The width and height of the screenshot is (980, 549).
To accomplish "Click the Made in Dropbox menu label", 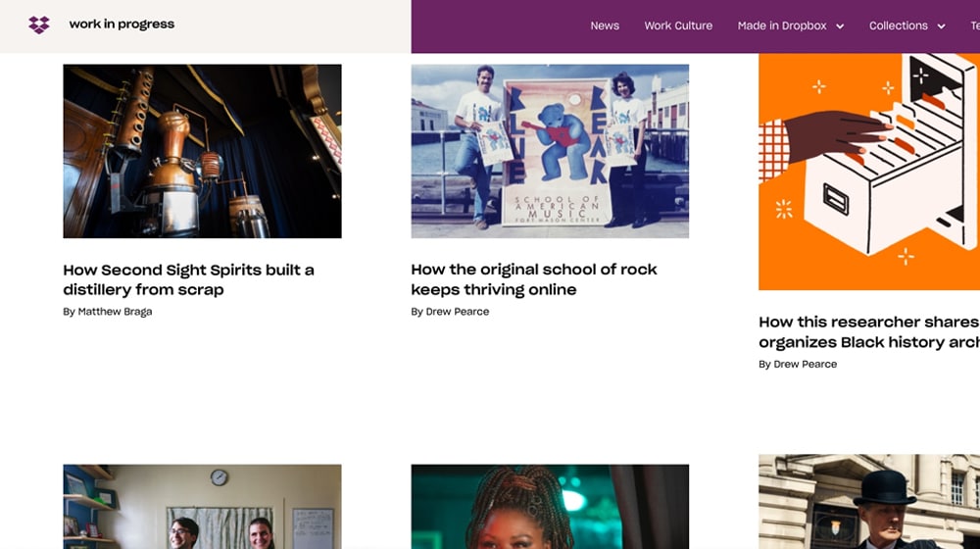I will (782, 25).
